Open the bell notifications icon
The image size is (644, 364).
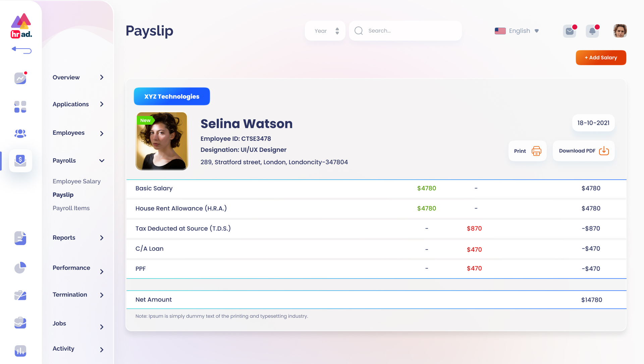tap(592, 31)
